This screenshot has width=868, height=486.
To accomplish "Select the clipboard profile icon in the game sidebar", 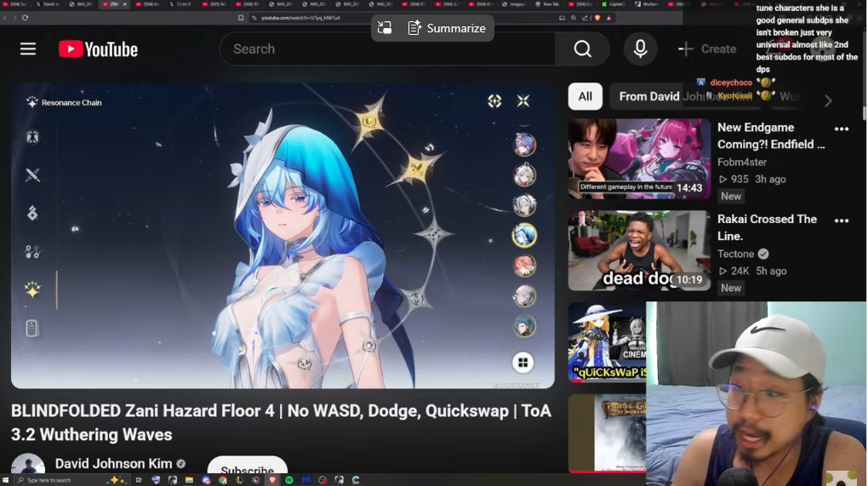I will click(31, 329).
